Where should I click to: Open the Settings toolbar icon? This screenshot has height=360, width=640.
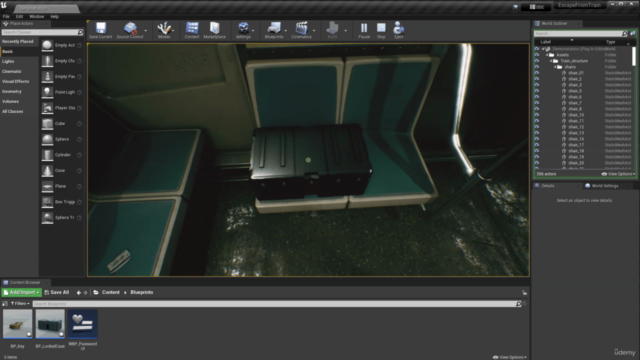pyautogui.click(x=243, y=28)
